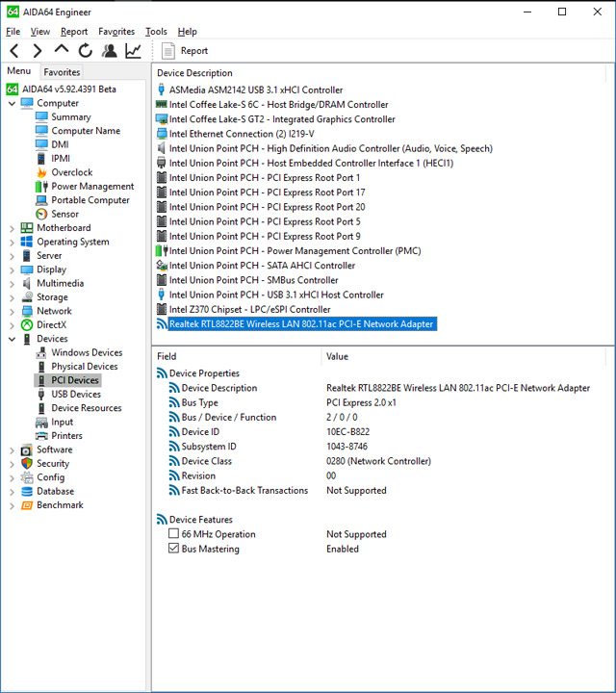Expand the Network tree node
The image size is (616, 693).
tap(12, 312)
